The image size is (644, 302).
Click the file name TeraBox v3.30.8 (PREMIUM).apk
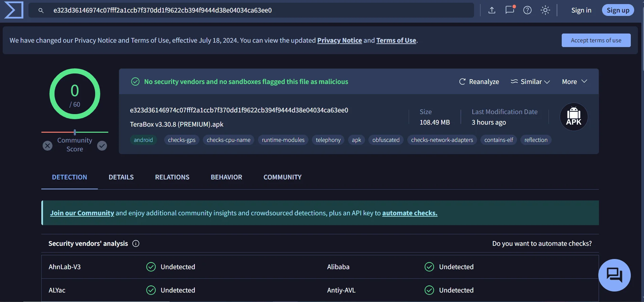point(177,124)
